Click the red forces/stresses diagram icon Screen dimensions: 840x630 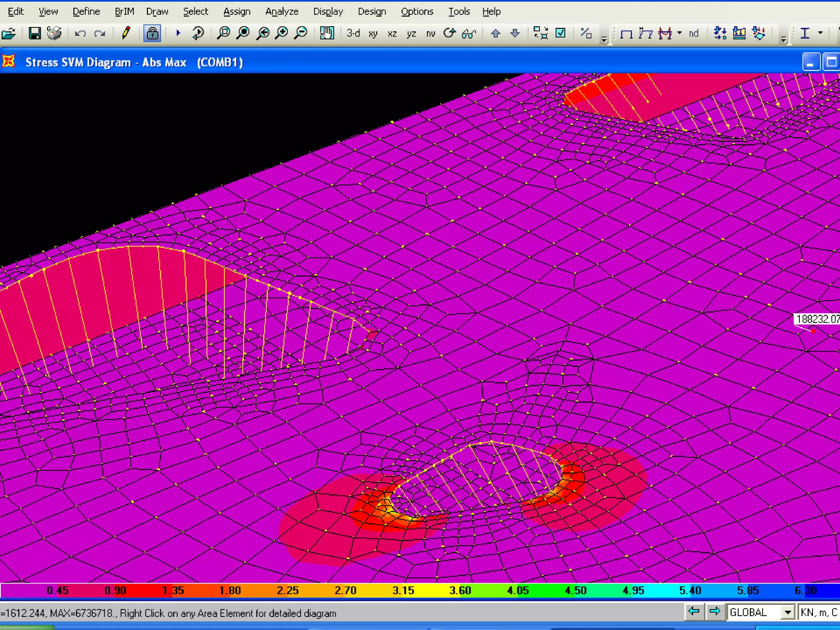665,33
